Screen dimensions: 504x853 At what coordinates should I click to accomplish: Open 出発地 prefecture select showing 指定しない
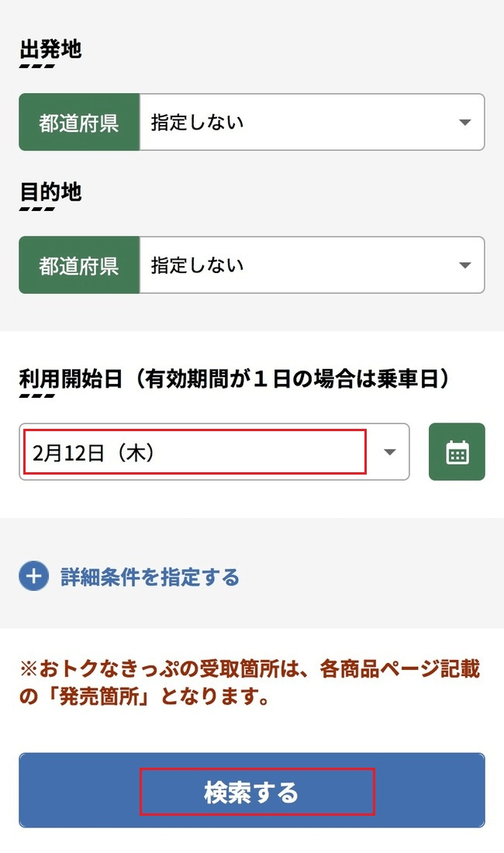(x=312, y=123)
